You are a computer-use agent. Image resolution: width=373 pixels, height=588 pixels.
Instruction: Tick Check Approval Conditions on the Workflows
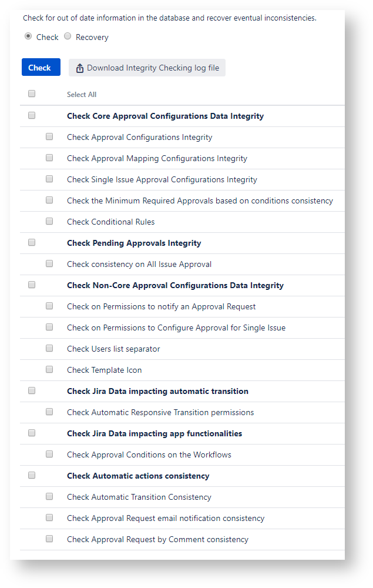pyautogui.click(x=49, y=454)
